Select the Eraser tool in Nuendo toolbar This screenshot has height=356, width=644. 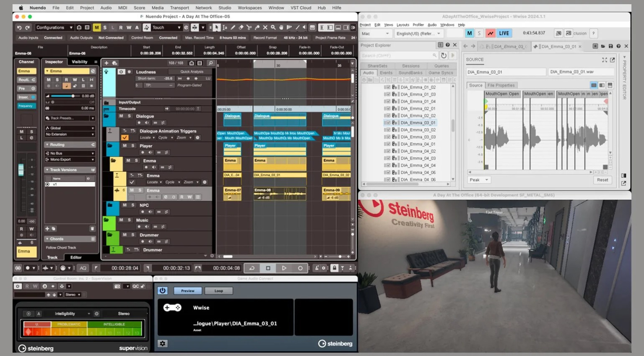[x=241, y=28]
